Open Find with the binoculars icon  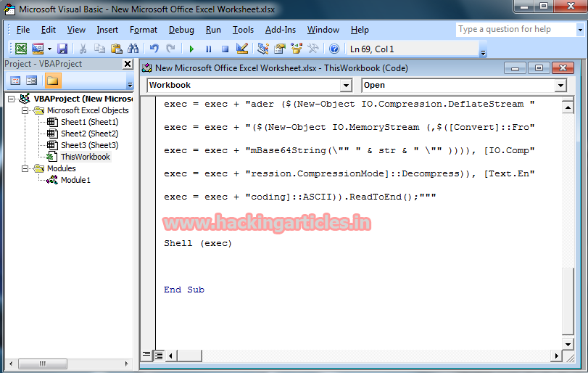(133, 49)
